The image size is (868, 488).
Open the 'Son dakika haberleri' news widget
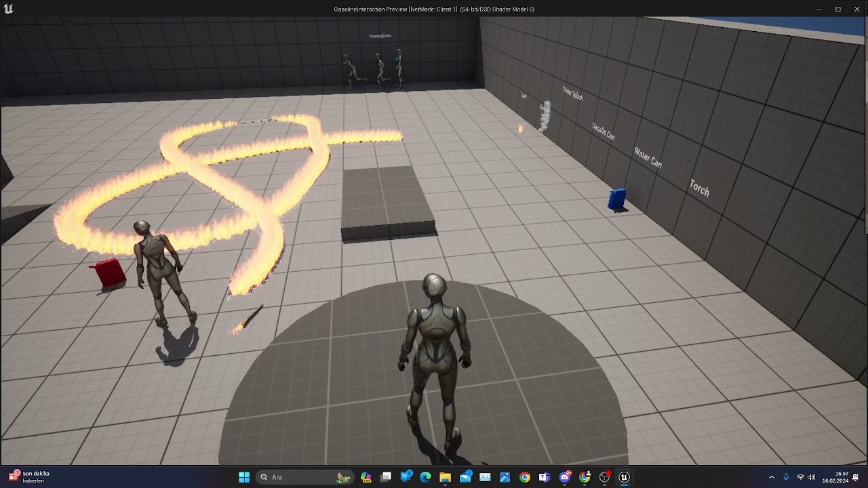[30, 477]
